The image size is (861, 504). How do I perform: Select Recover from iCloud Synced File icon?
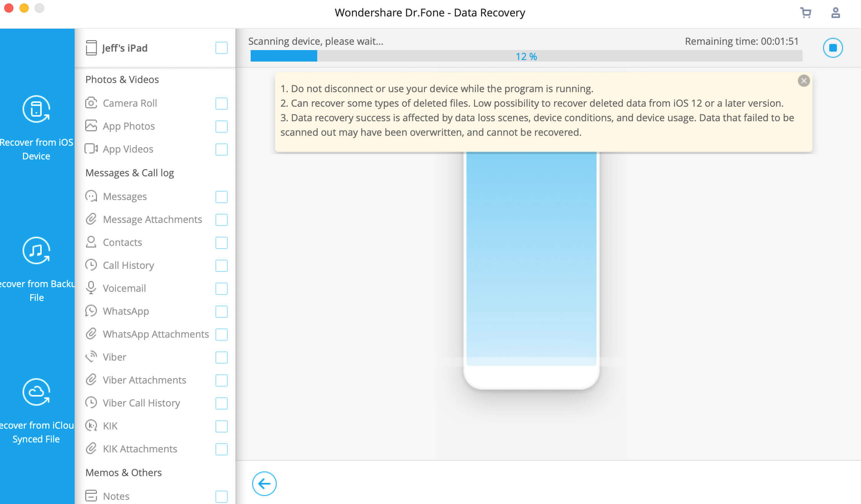[36, 392]
